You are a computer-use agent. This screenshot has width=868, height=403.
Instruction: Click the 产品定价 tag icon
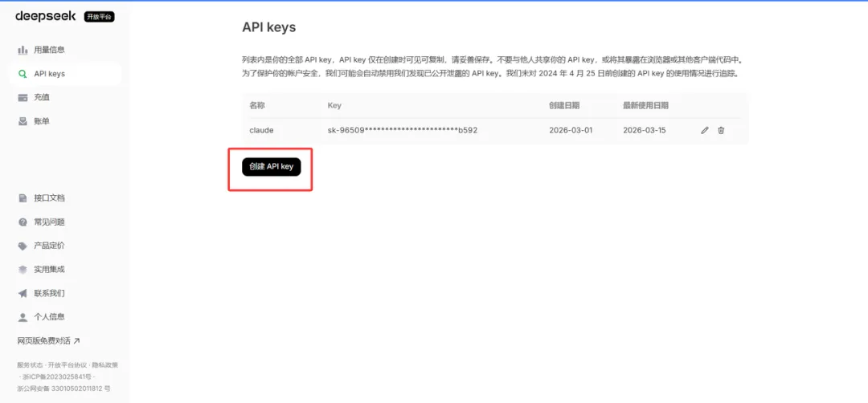(x=23, y=246)
